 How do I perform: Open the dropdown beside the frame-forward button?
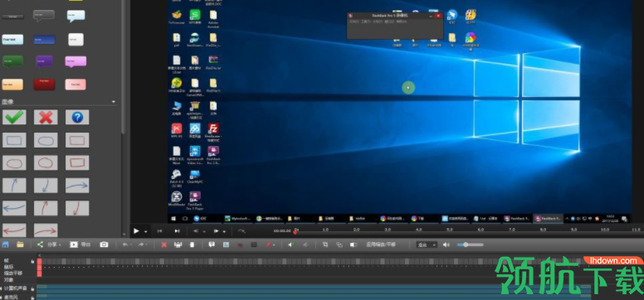[x=224, y=232]
